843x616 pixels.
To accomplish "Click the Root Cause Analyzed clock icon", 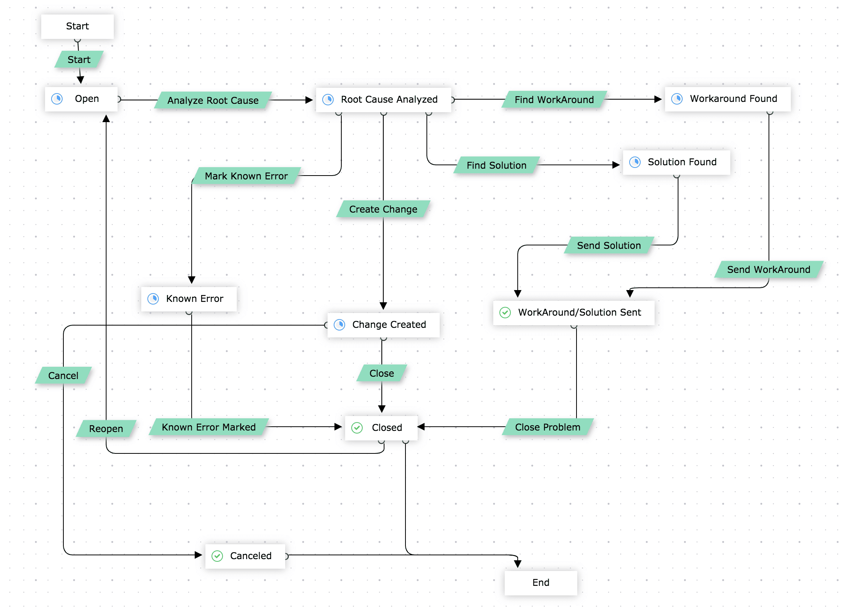I will point(328,100).
